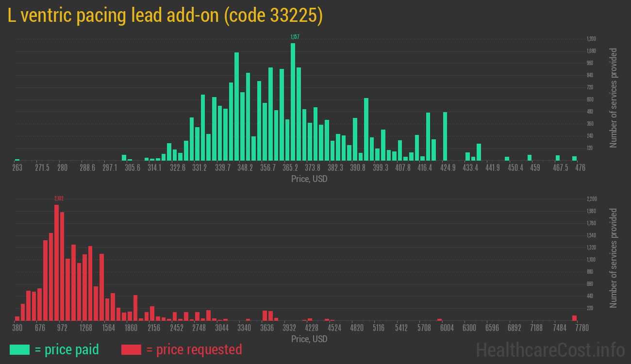631x364 pixels.
Task: Click the '= price paid' legend text
Action: click(x=67, y=349)
